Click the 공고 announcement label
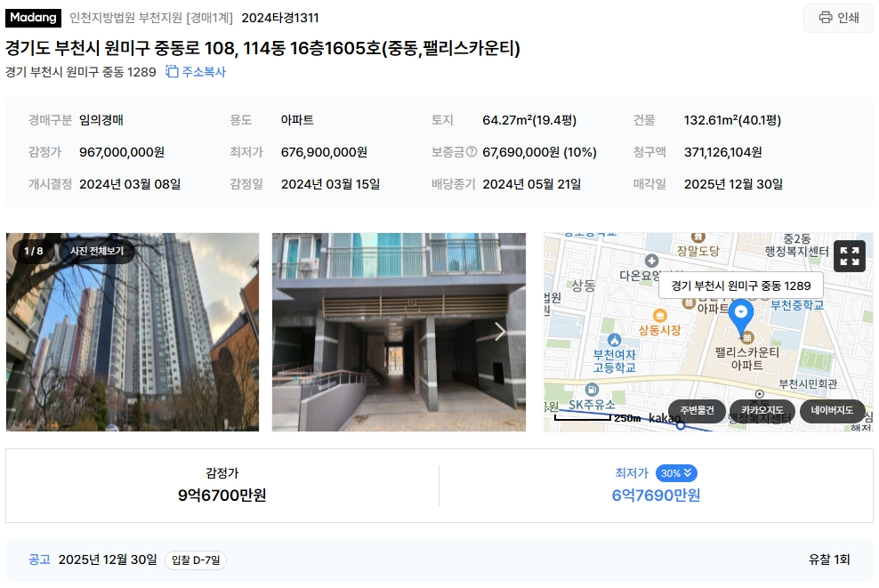 point(39,560)
